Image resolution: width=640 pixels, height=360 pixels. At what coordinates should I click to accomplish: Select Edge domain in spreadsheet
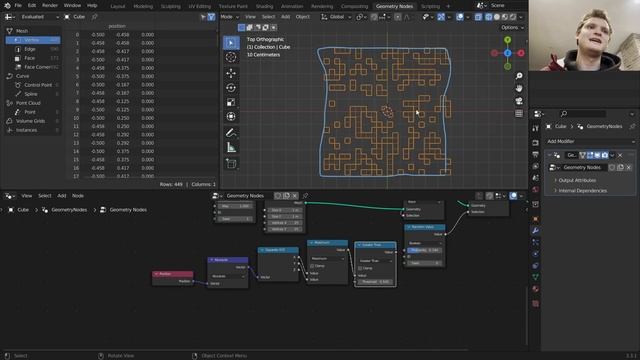tap(33, 49)
